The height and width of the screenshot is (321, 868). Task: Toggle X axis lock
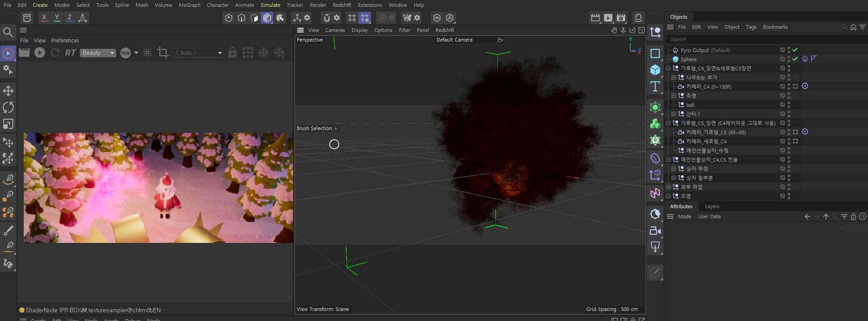pos(44,18)
